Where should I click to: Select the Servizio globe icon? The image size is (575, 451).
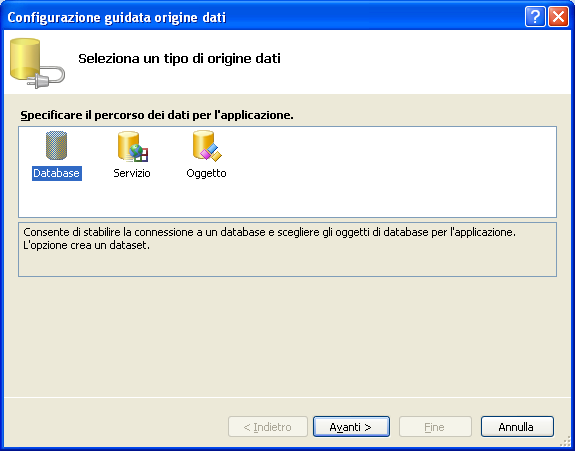133,147
